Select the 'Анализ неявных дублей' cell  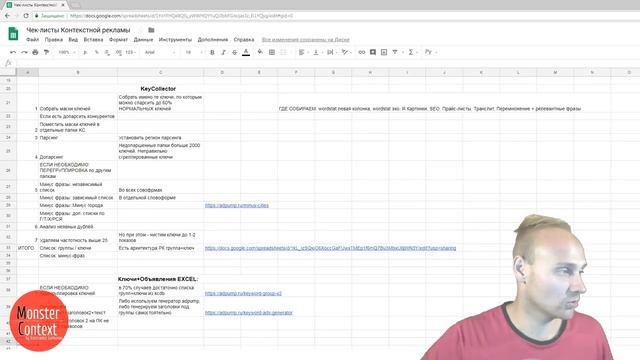(78, 227)
